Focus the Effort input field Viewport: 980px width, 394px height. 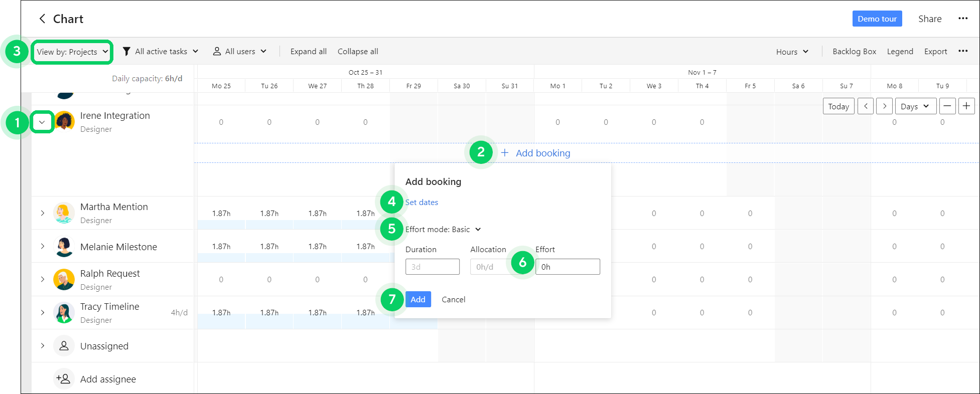pos(568,267)
